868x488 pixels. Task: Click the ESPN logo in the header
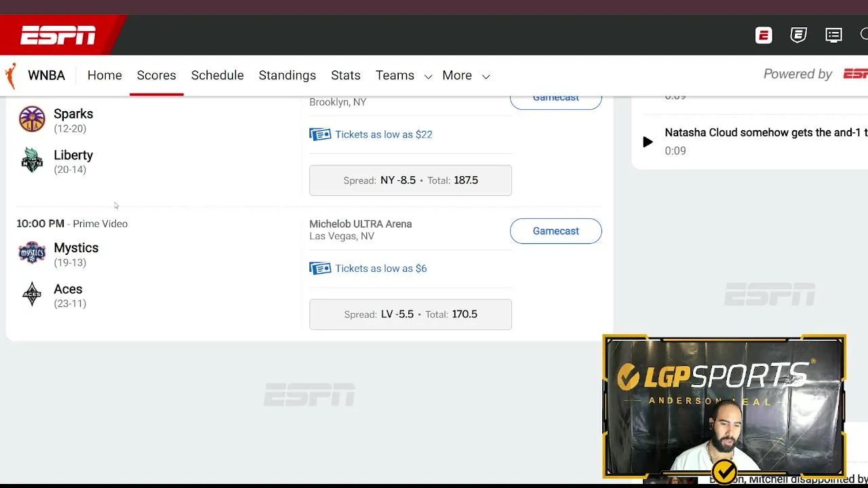(x=58, y=35)
